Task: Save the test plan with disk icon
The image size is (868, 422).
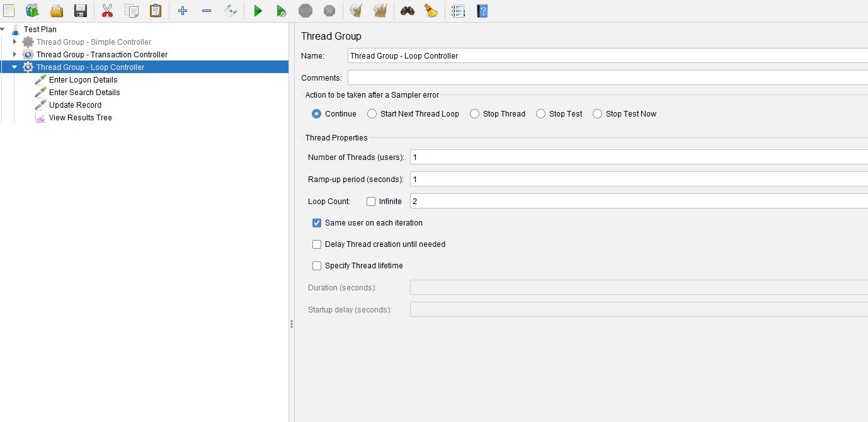Action: [x=80, y=11]
